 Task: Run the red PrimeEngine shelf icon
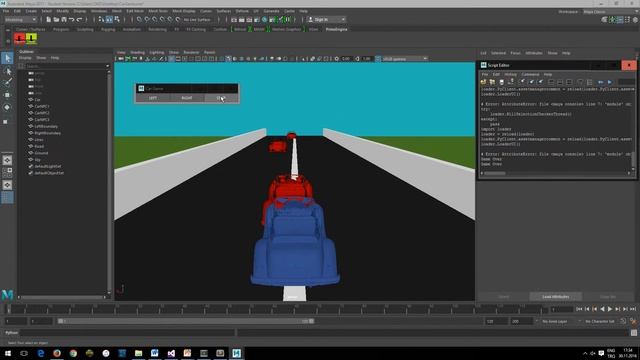(20, 39)
